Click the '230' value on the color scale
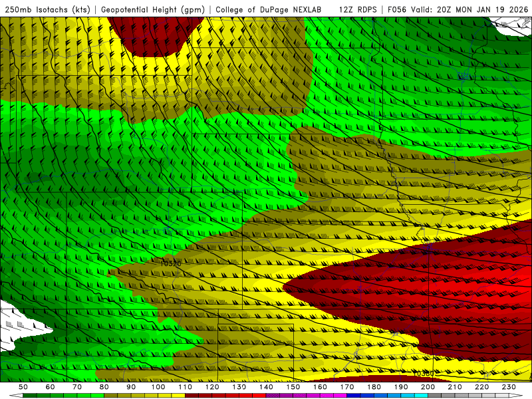The image size is (532, 399). (509, 387)
